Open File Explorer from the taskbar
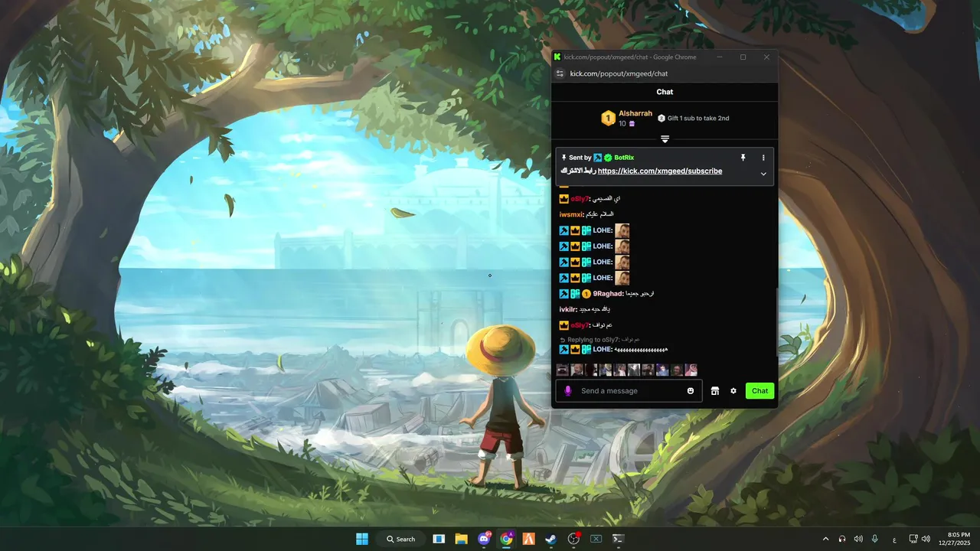The height and width of the screenshot is (551, 980). [461, 539]
